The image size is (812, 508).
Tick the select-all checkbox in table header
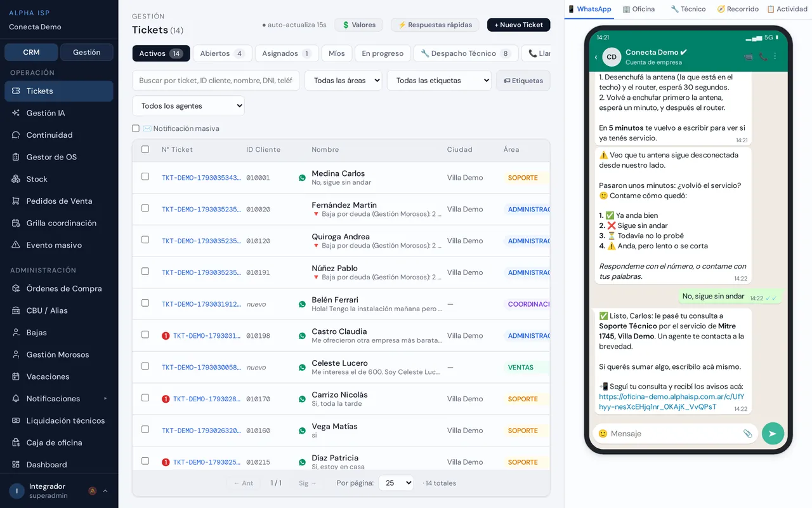145,149
